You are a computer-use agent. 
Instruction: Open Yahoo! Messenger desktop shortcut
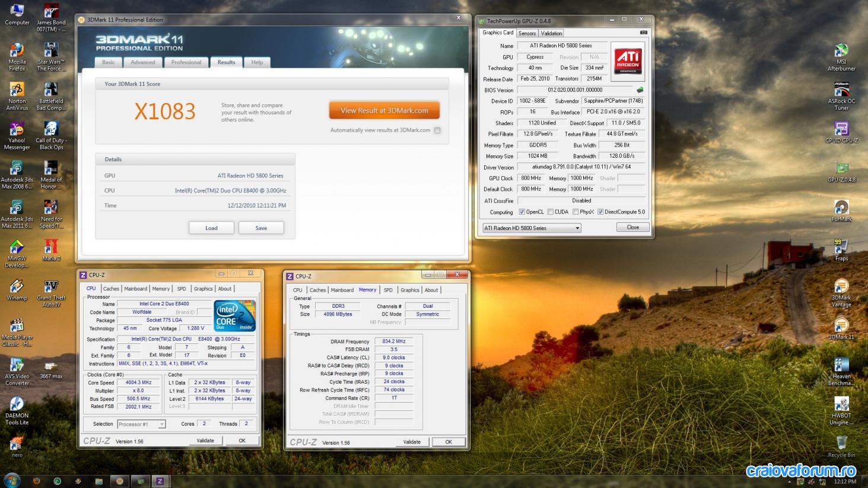tap(17, 136)
